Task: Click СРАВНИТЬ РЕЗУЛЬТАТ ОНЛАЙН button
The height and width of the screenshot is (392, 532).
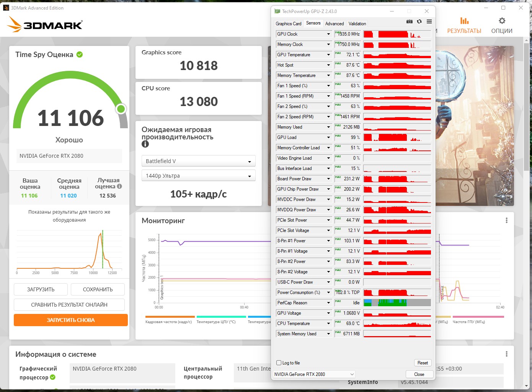Action: tap(69, 305)
